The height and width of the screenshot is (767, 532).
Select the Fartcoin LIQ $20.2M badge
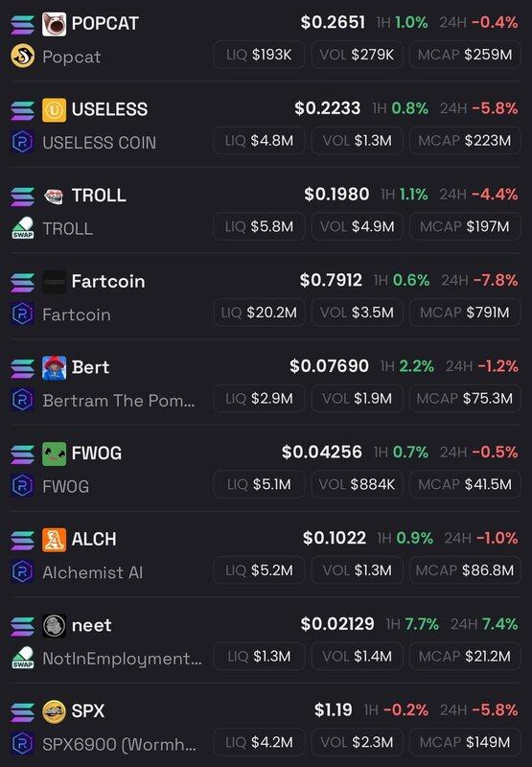(259, 313)
